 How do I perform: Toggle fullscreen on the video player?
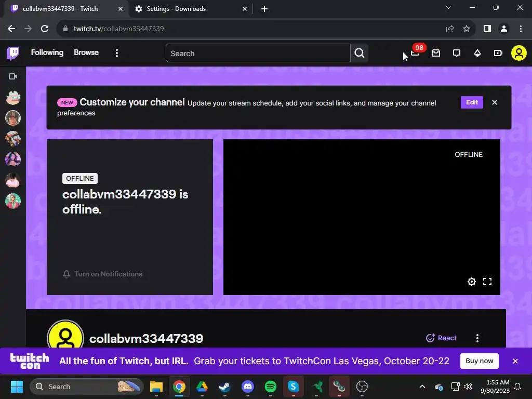pyautogui.click(x=487, y=282)
